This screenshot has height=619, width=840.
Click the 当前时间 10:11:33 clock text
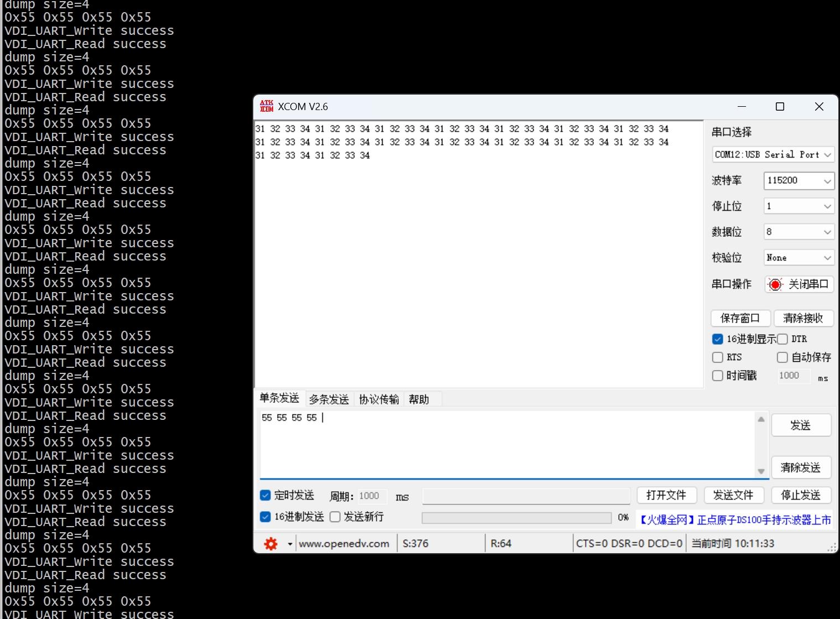[x=733, y=544]
